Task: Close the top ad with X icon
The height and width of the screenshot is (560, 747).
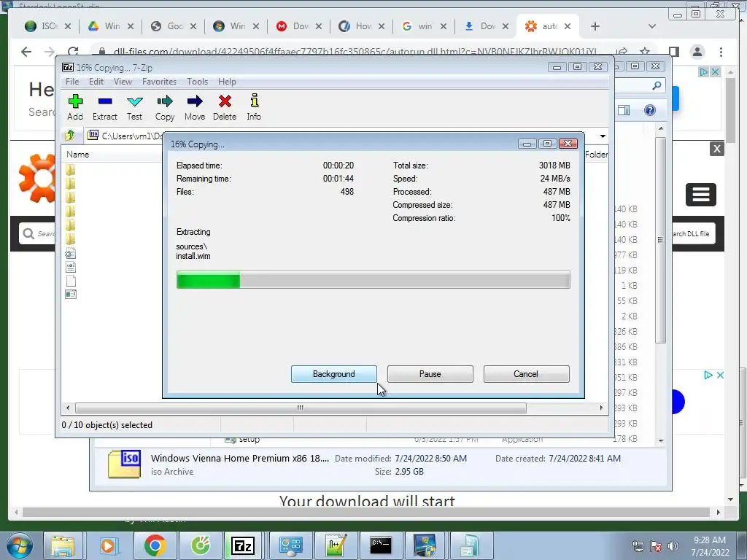Action: point(715,72)
